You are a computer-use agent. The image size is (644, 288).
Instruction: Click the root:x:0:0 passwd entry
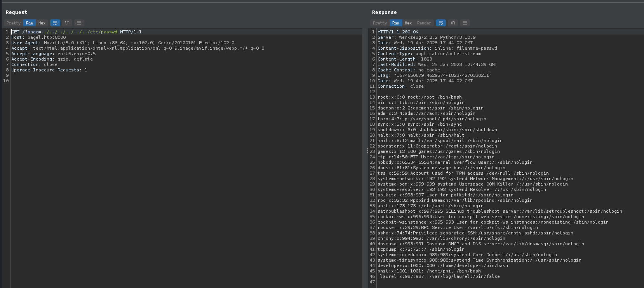click(x=419, y=97)
